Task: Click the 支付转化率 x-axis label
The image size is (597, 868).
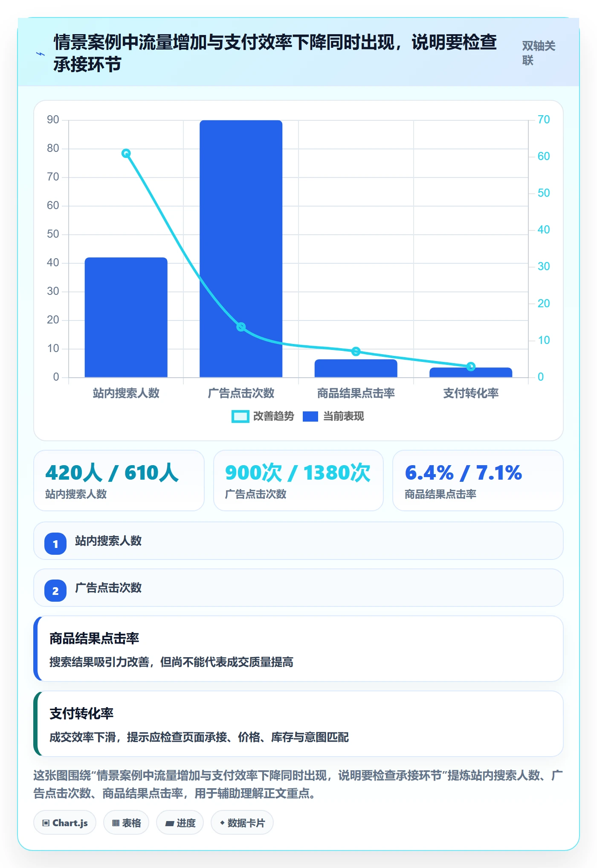Action: (x=471, y=393)
